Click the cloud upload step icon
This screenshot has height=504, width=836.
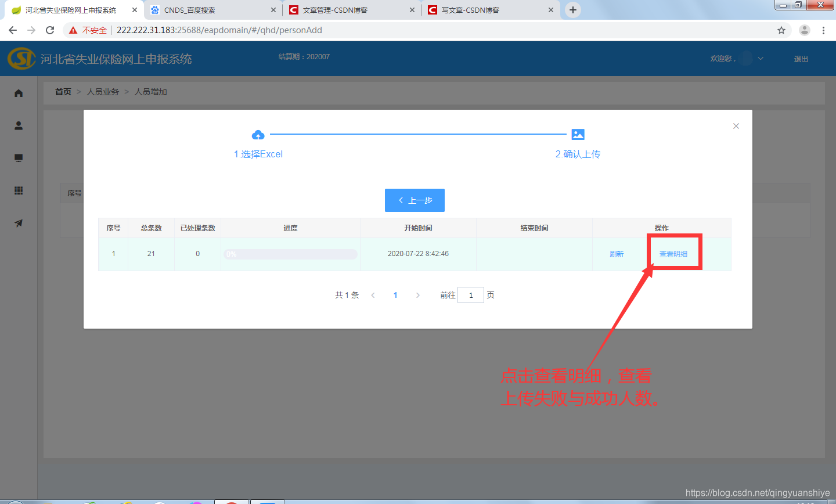pyautogui.click(x=258, y=135)
